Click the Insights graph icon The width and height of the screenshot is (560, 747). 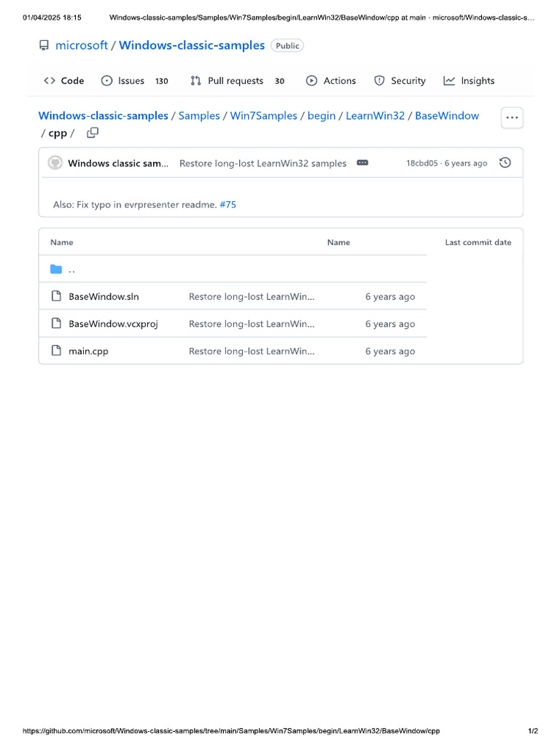point(449,80)
